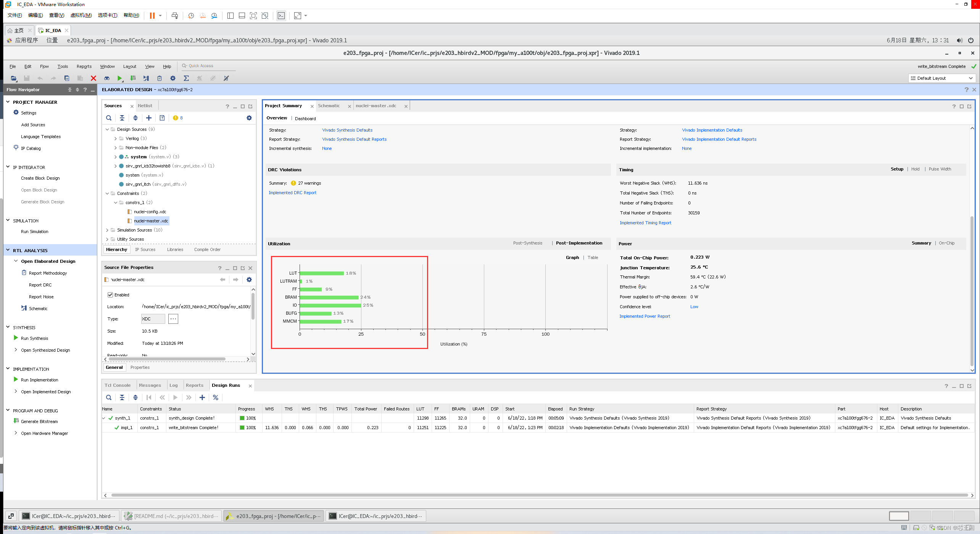Click the red X cancel toolbar icon
The width and height of the screenshot is (980, 534).
[93, 78]
